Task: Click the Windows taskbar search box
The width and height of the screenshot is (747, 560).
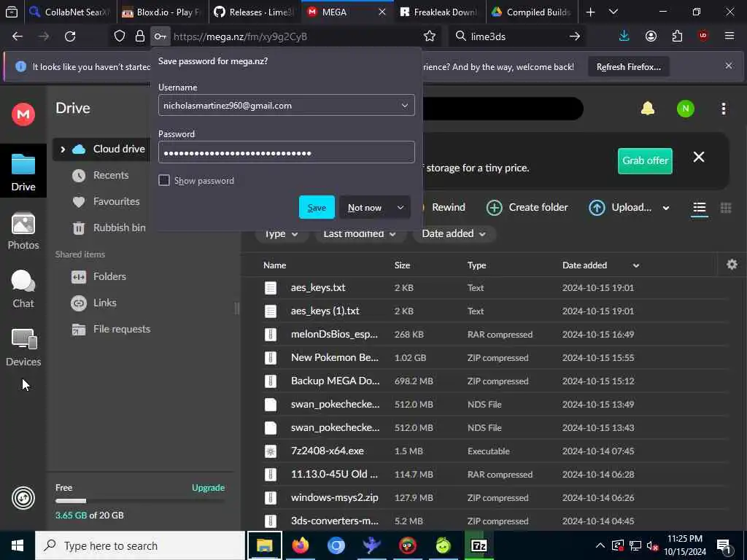Action: coord(141,545)
